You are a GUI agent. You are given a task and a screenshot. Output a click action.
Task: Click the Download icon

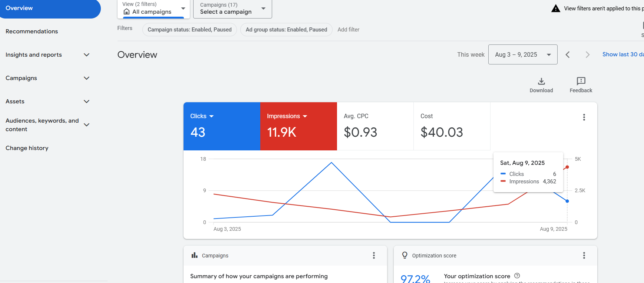click(x=541, y=81)
